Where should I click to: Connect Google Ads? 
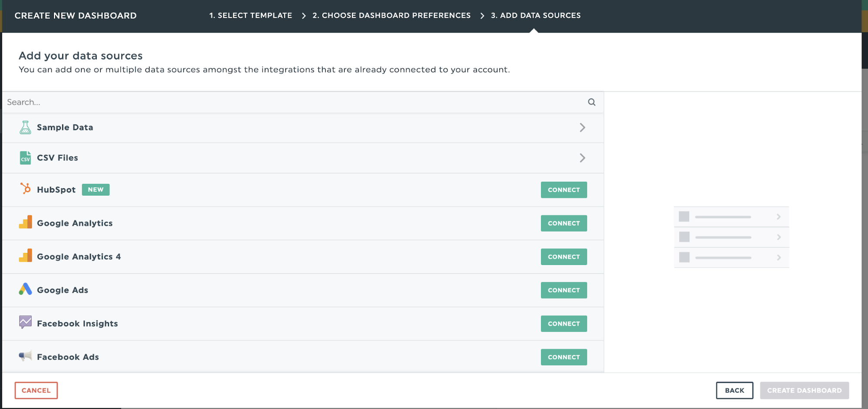click(x=564, y=290)
